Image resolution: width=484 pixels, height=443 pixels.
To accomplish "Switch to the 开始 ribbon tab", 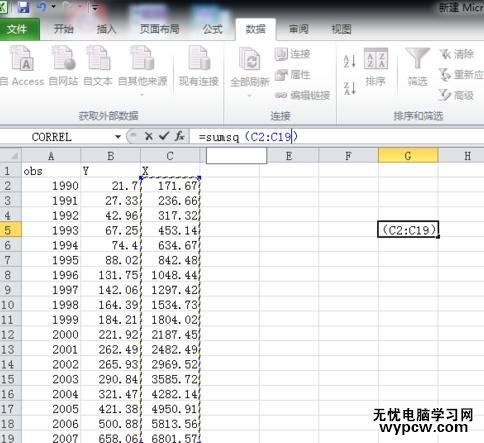I will 63,29.
